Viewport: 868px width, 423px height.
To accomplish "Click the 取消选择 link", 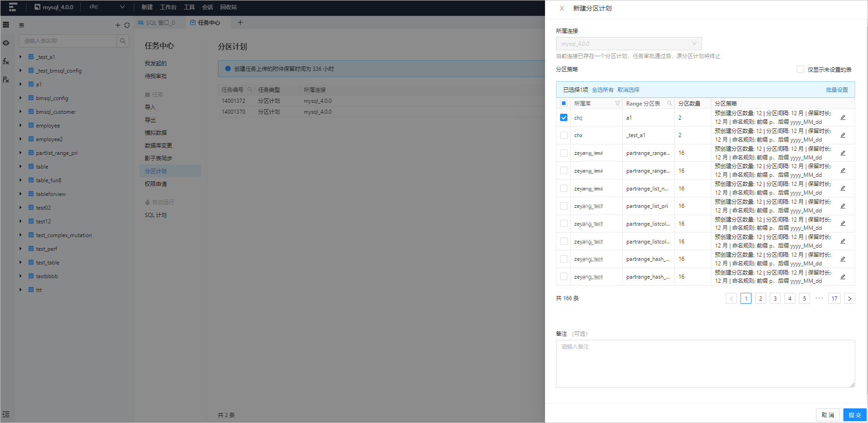I will coord(628,90).
